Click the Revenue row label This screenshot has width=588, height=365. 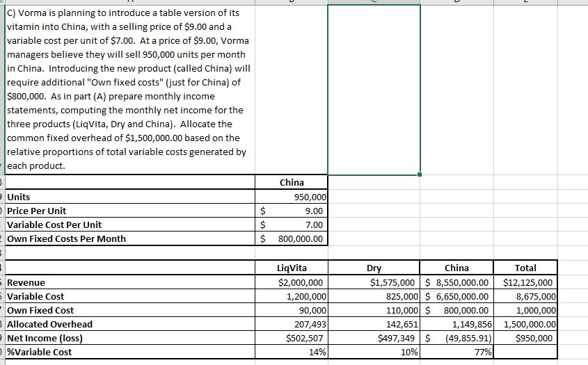[x=129, y=282]
